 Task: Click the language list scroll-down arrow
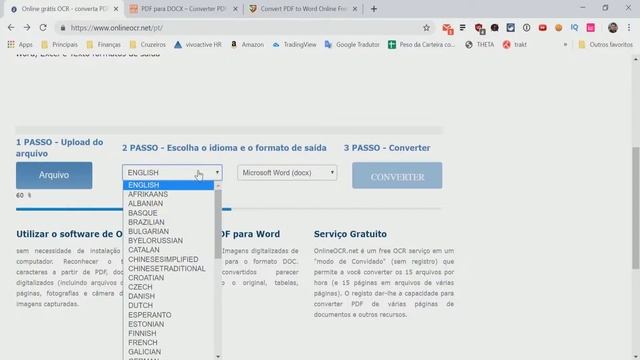tap(218, 356)
